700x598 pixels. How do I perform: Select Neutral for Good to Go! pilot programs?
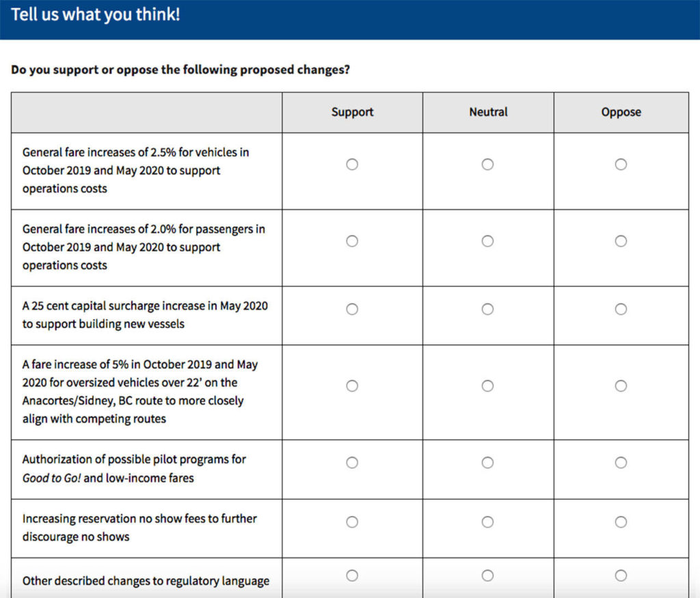click(487, 463)
